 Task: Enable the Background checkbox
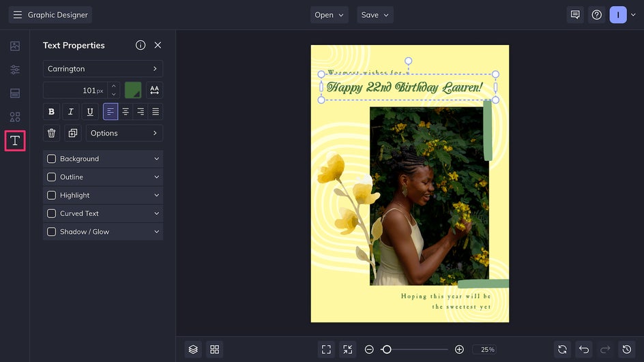coord(51,159)
